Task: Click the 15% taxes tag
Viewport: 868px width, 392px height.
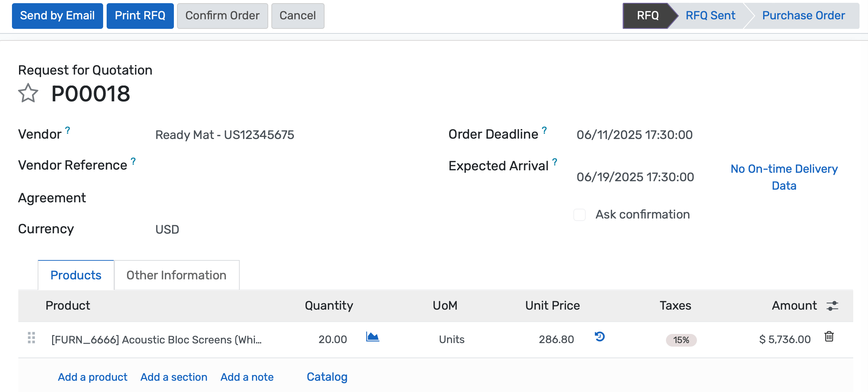Action: pos(681,340)
